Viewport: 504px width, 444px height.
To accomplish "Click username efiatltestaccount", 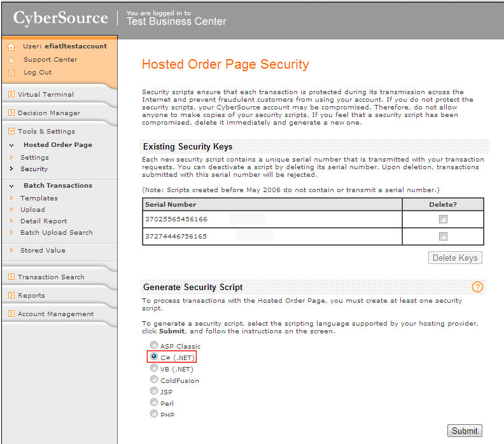I will [x=76, y=46].
